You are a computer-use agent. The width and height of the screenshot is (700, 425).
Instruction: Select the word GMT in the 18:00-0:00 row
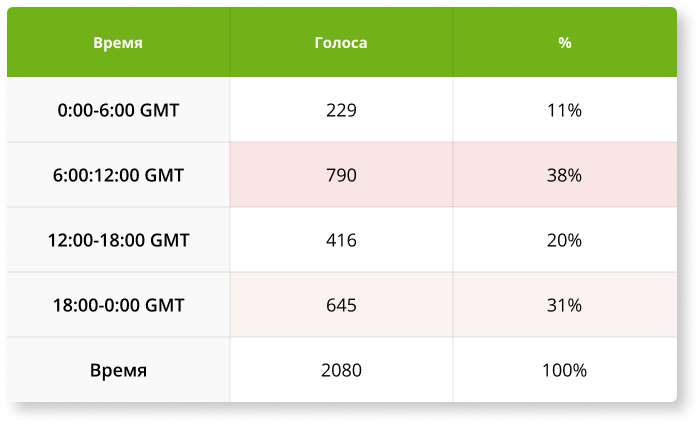pyautogui.click(x=164, y=305)
